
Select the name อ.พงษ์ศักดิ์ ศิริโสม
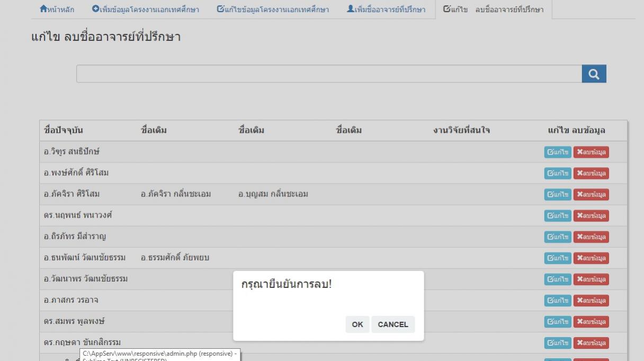[76, 173]
